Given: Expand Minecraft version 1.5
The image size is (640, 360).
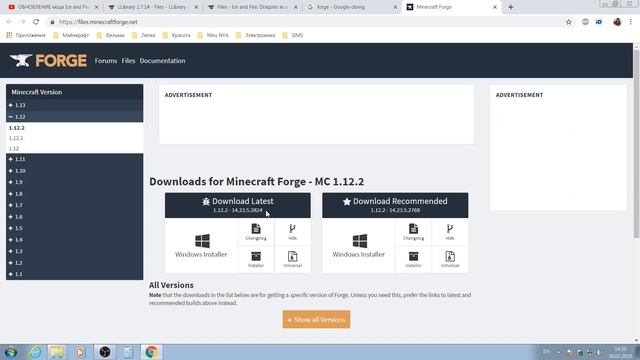Looking at the screenshot, I should pos(75,228).
